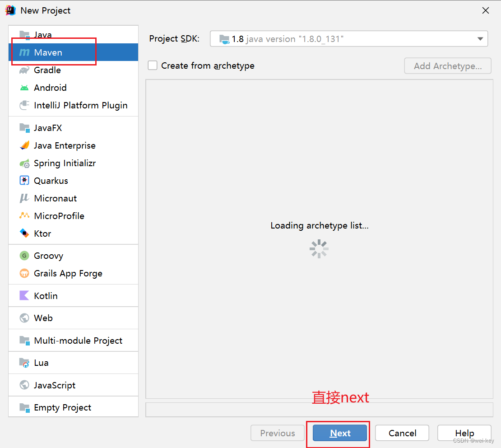Click the Previous button

[x=277, y=433]
